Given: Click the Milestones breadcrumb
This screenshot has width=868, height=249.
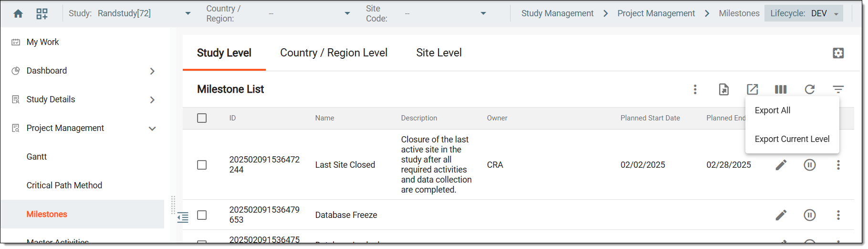Looking at the screenshot, I should (x=739, y=13).
